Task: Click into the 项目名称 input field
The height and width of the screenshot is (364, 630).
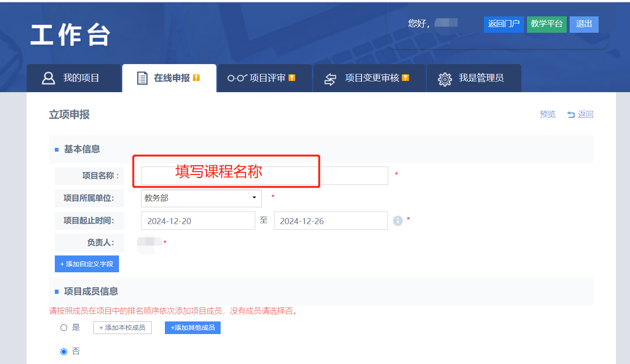Action: coord(264,176)
